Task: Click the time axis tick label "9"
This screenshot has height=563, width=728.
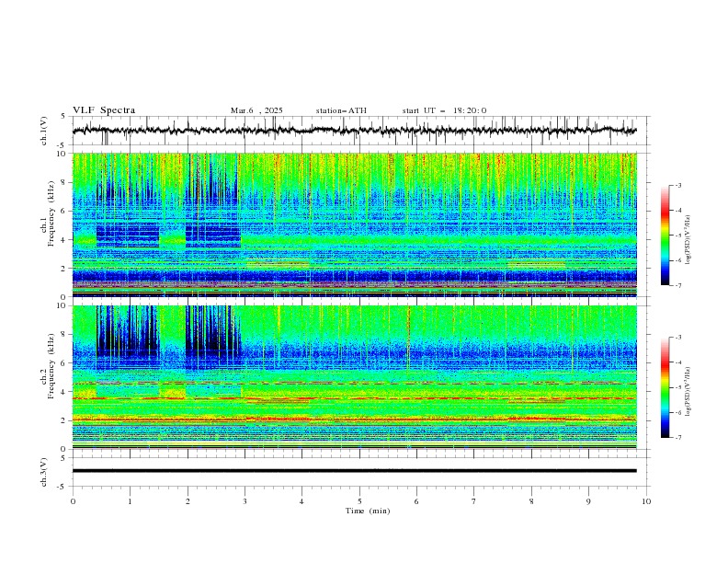Action: (588, 501)
